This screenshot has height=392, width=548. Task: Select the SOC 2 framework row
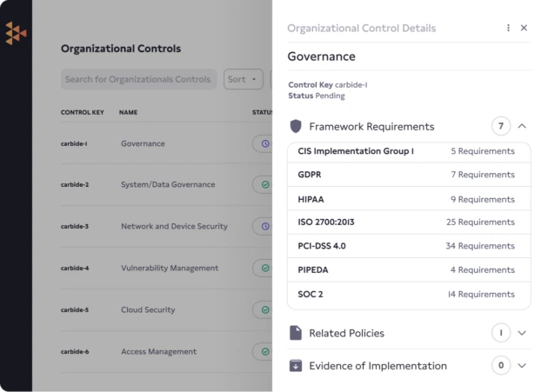409,295
